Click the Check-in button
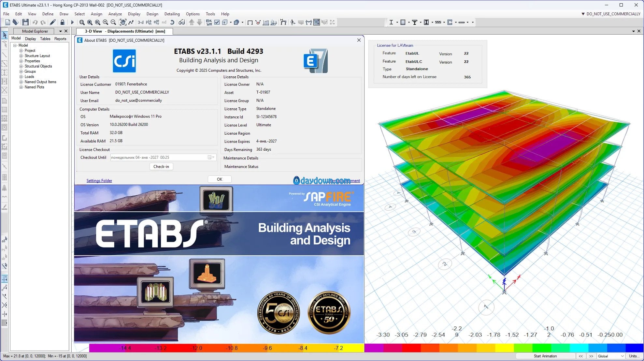 click(161, 167)
